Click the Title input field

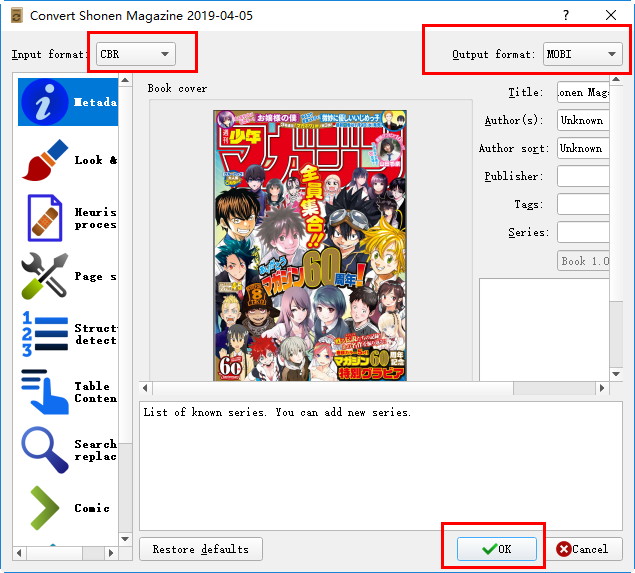pyautogui.click(x=583, y=92)
